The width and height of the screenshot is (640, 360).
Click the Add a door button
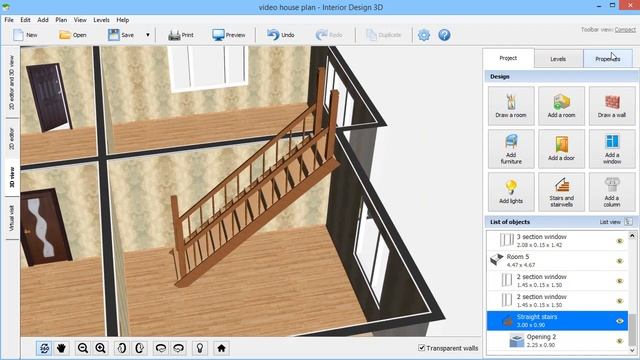(x=561, y=149)
